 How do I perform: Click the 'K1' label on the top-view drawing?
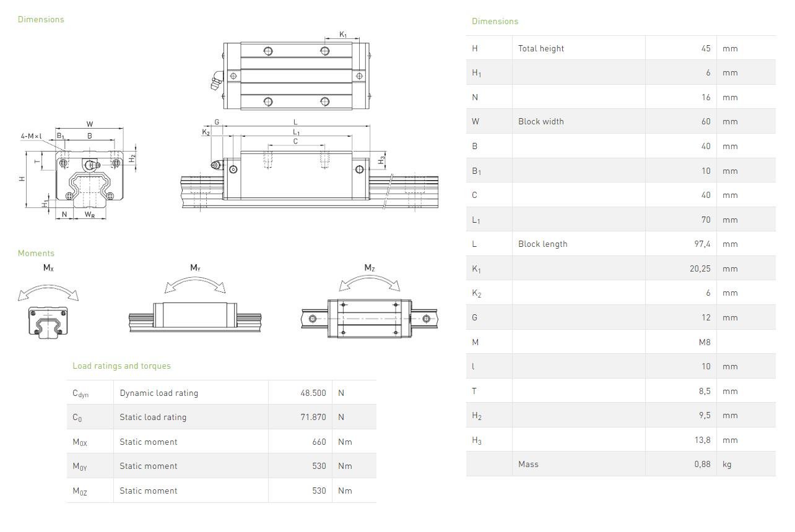point(343,35)
